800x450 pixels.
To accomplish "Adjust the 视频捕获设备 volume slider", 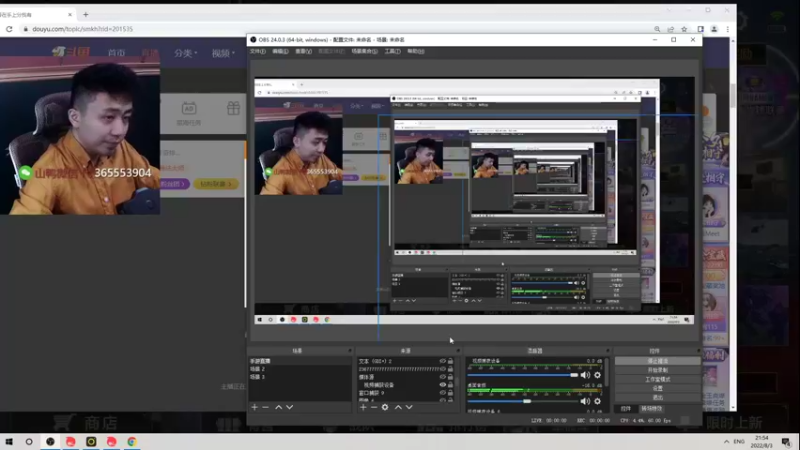I will click(x=574, y=375).
